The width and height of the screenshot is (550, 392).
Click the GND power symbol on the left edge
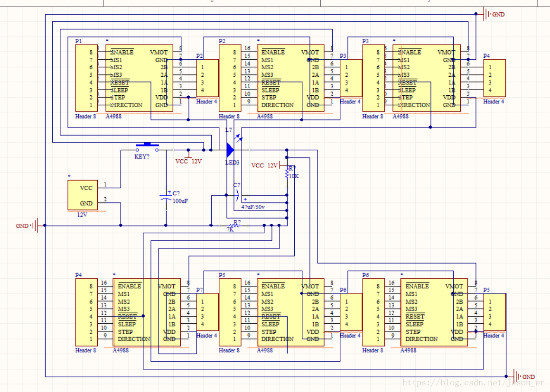(x=27, y=226)
